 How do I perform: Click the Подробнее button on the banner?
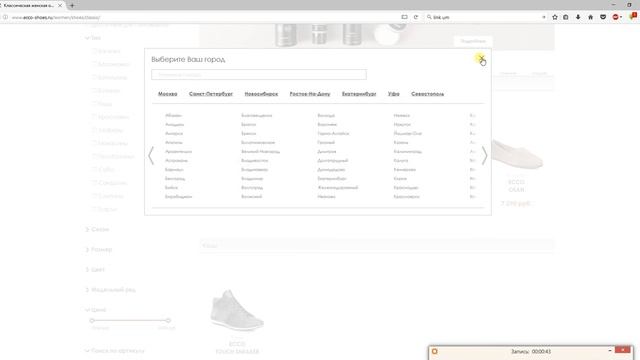pyautogui.click(x=473, y=41)
